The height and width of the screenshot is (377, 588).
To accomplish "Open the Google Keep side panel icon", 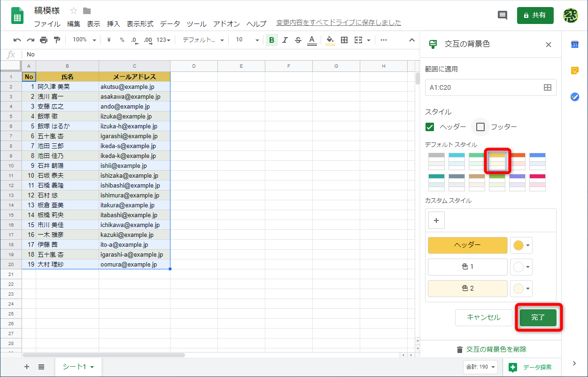I will tap(574, 71).
